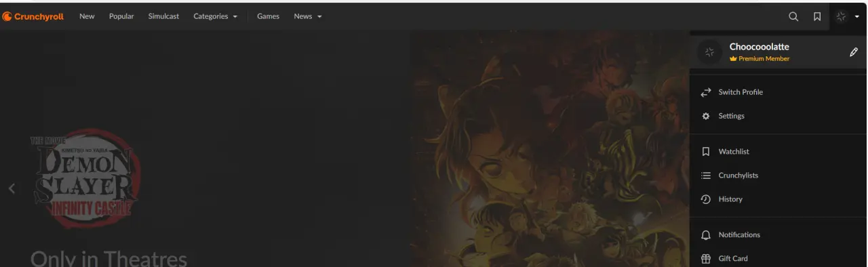Click the Notifications bell icon
This screenshot has width=868, height=267.
tap(706, 235)
